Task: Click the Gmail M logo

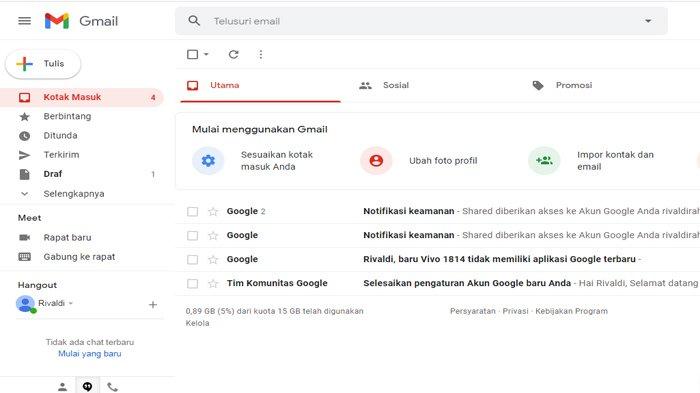Action: [x=57, y=21]
